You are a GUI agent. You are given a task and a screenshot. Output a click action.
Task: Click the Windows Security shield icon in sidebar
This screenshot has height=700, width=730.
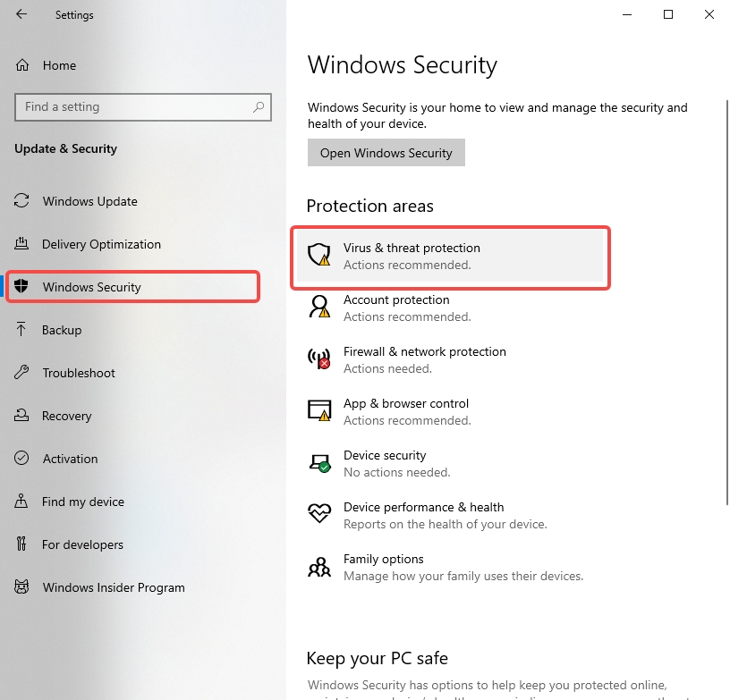coord(21,286)
